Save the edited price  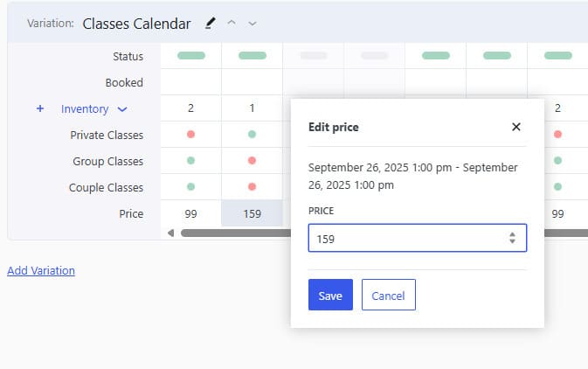click(330, 296)
